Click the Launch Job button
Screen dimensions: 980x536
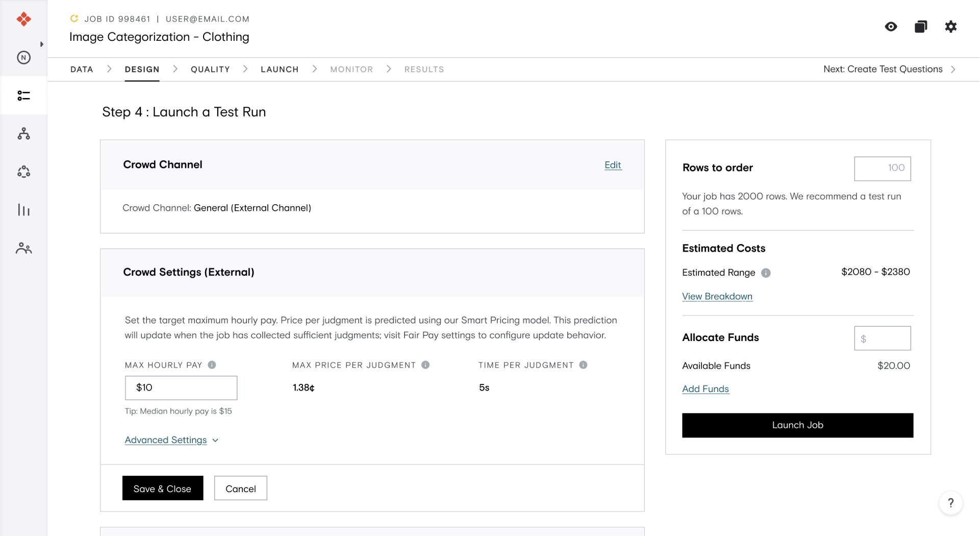(x=798, y=425)
